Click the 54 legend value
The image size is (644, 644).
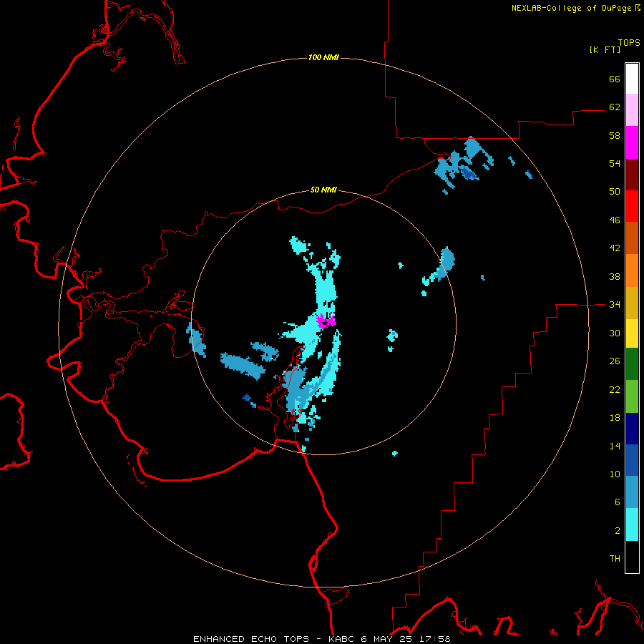[615, 163]
